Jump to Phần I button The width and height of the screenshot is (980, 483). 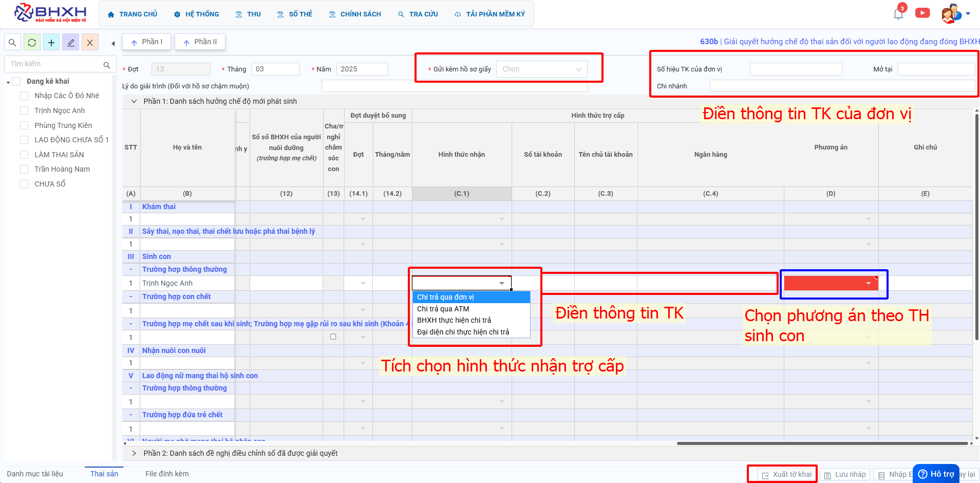pos(146,42)
